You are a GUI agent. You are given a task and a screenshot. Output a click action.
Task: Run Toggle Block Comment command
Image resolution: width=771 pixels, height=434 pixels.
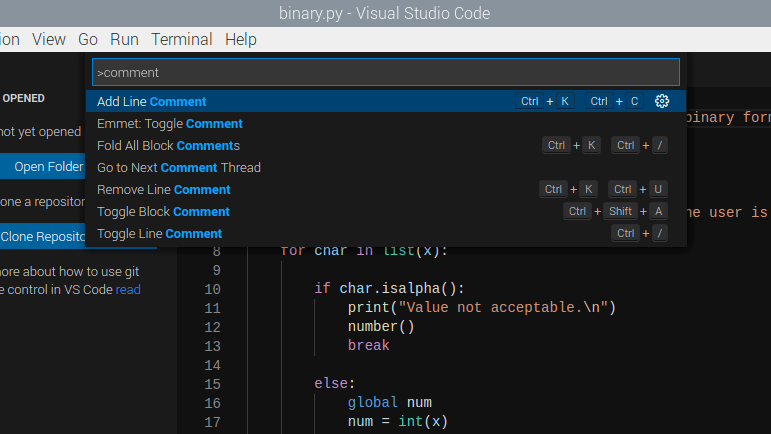point(386,211)
